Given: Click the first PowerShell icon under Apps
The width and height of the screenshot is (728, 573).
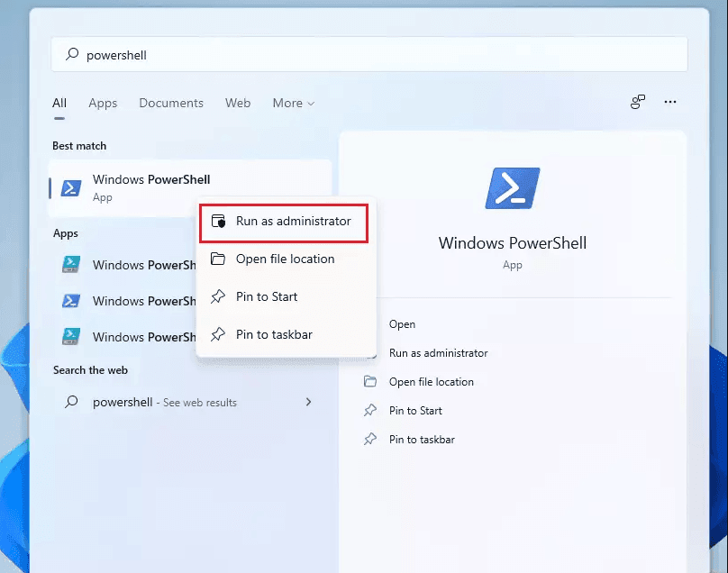Looking at the screenshot, I should coord(71,264).
